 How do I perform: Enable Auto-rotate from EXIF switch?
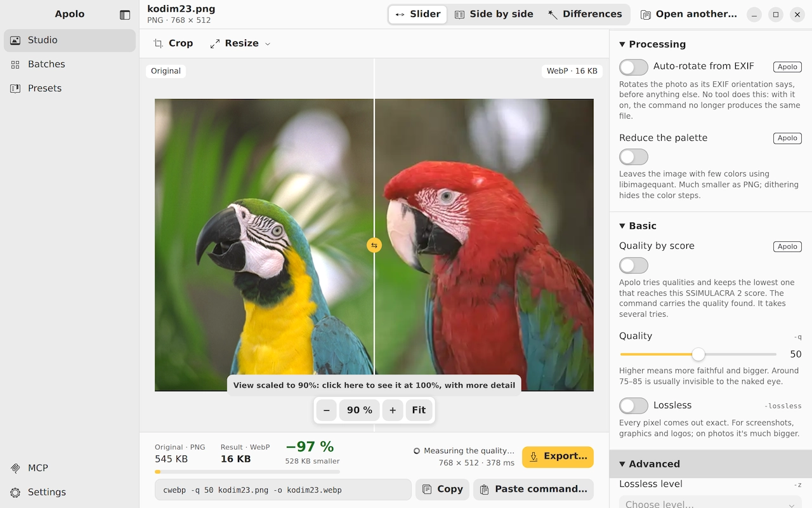point(634,67)
